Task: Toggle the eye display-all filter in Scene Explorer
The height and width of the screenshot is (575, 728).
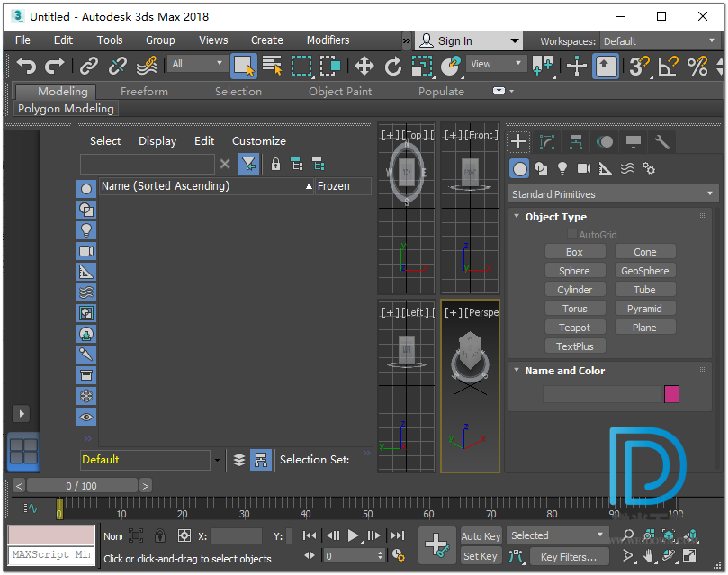Action: click(x=86, y=417)
